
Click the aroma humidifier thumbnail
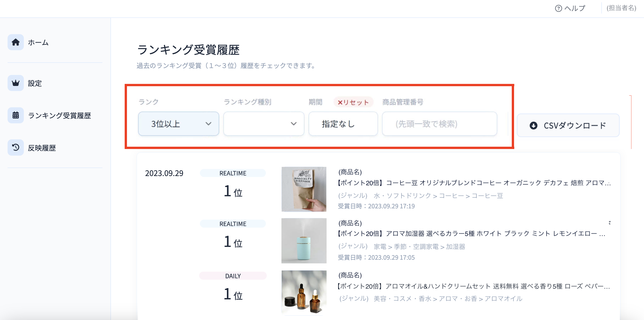[x=304, y=240]
